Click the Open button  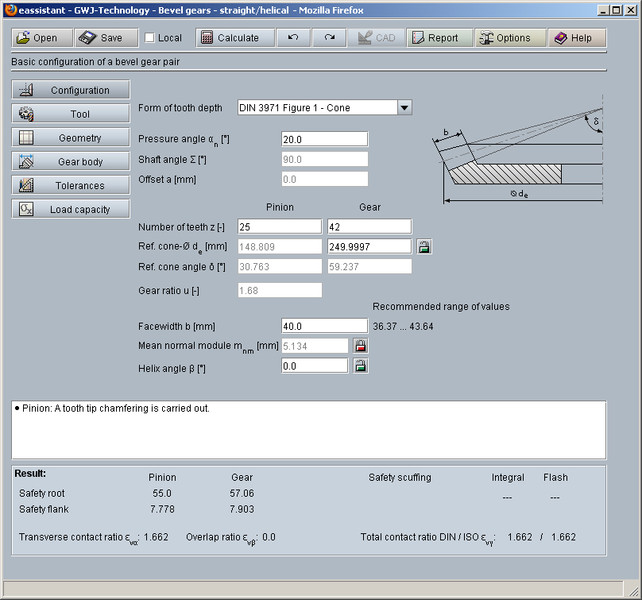tap(42, 38)
